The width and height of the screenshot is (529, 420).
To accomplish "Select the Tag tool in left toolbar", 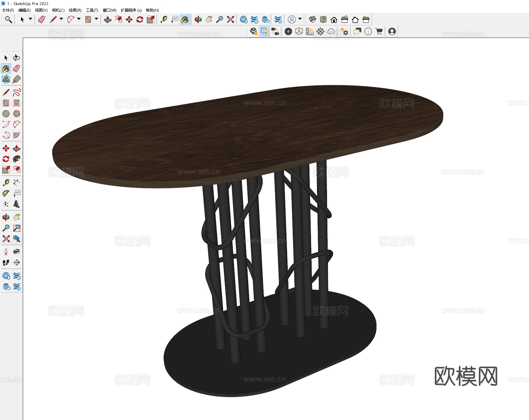I will coord(17,79).
